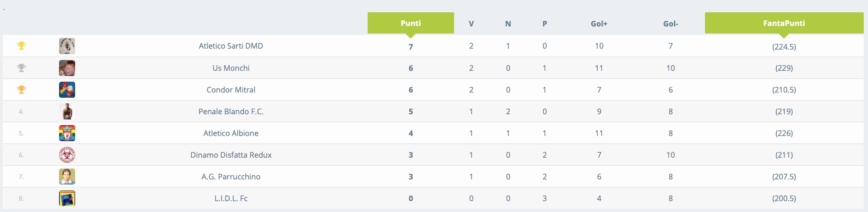Screen dimensions: 868x212
Task: Sort table by Punti column
Action: [x=411, y=23]
